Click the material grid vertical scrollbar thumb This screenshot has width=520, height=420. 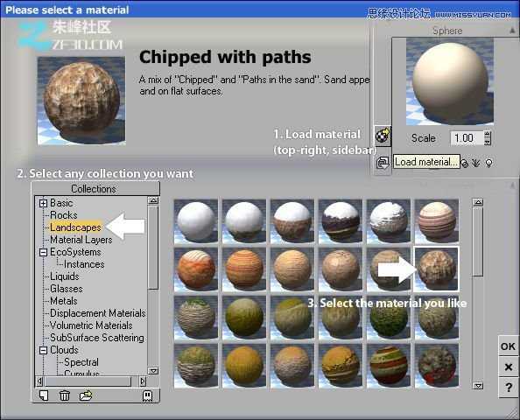click(x=478, y=241)
